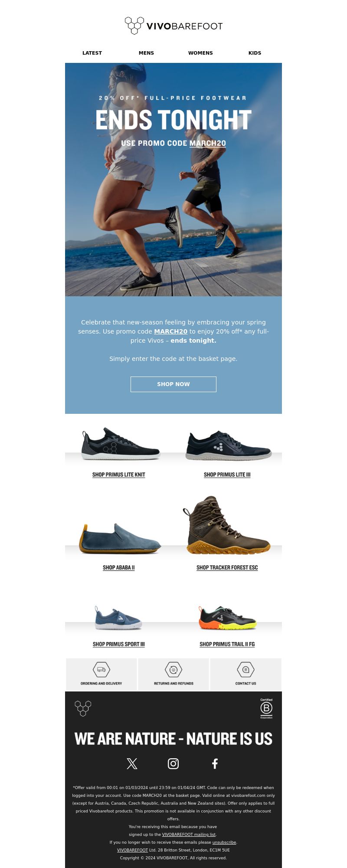347x868 pixels.
Task: Click the Shop Primus Lite Knit link
Action: [119, 475]
